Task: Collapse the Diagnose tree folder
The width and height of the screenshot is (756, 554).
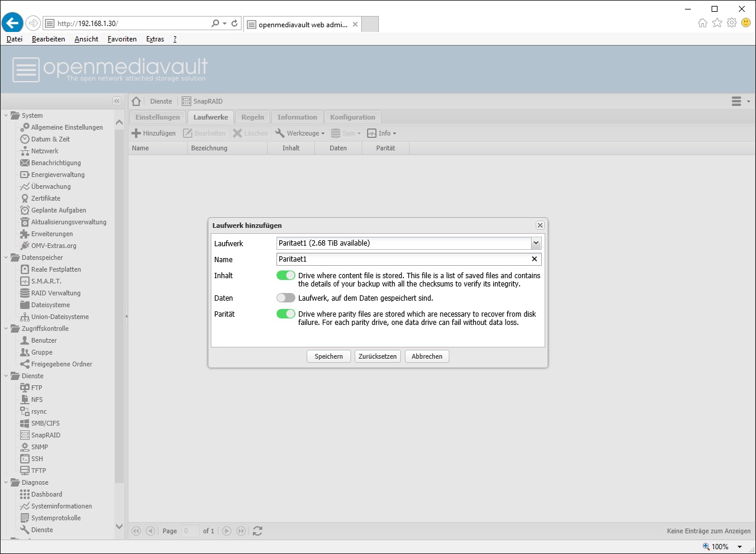Action: pyautogui.click(x=7, y=482)
